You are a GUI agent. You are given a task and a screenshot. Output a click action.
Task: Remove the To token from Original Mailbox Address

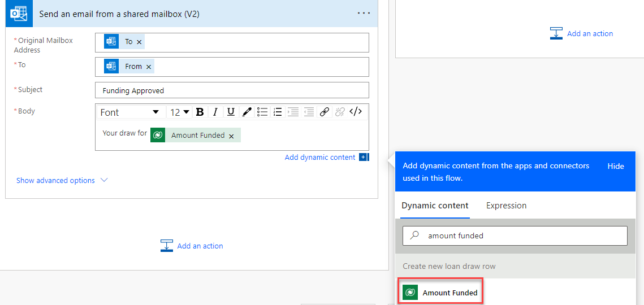tap(139, 42)
